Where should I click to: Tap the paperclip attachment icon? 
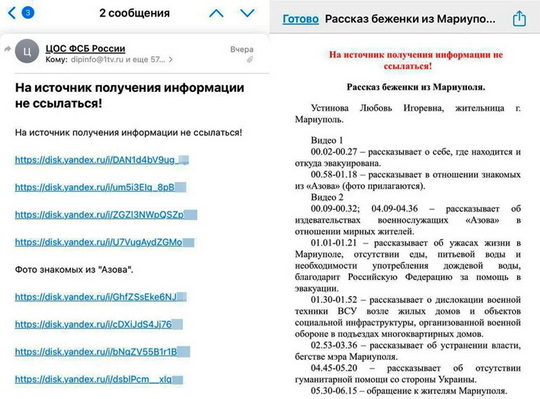[x=250, y=60]
